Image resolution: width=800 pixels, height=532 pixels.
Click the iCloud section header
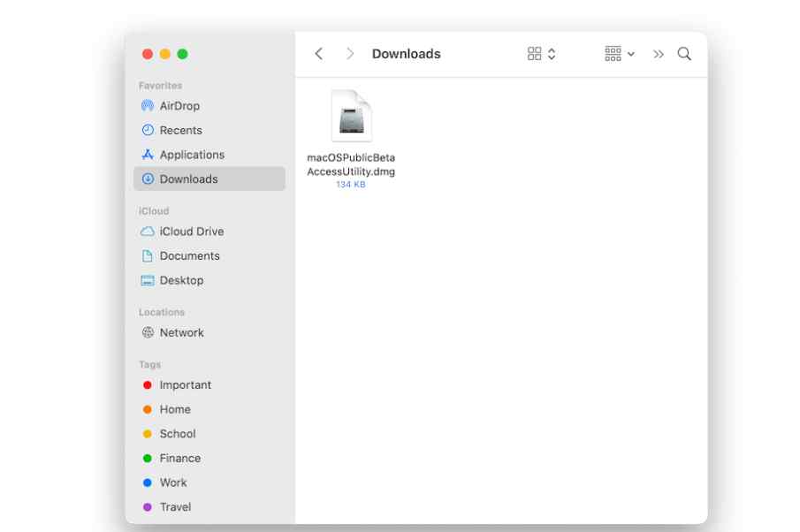click(x=154, y=210)
